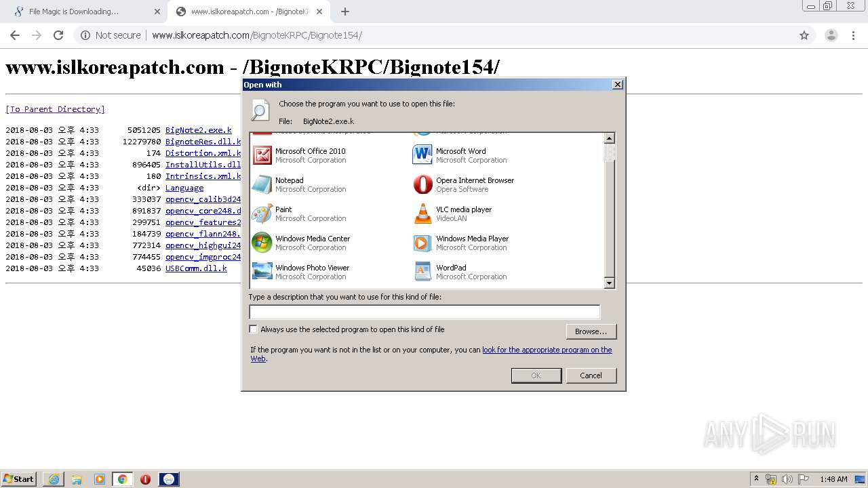Open Action Center flag icon

pos(804,479)
